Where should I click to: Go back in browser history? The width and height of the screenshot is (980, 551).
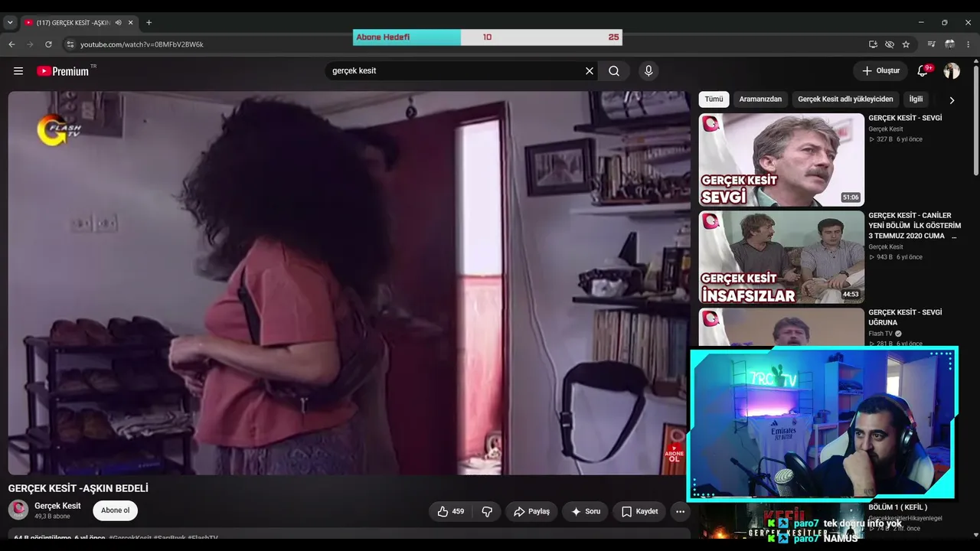click(x=11, y=44)
